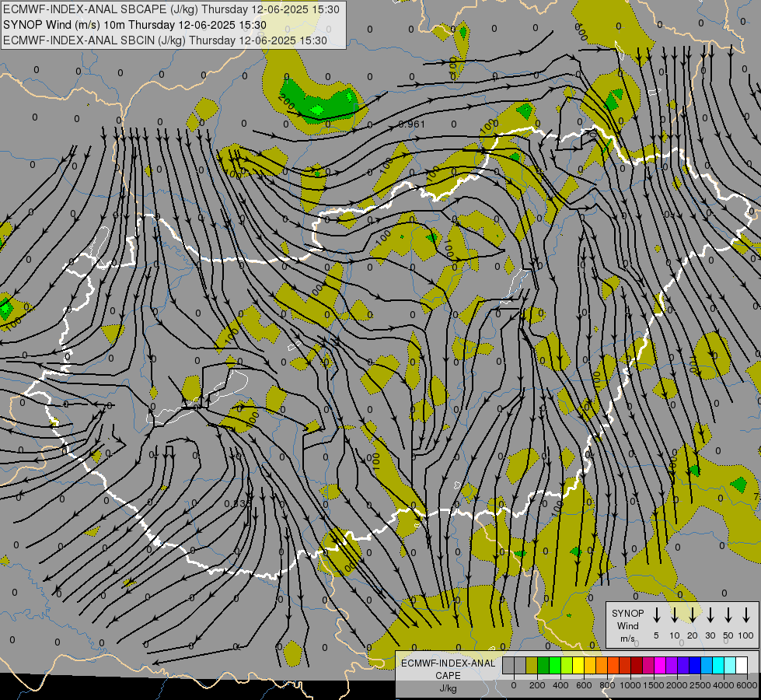Click the 'ECMWF-INDEX-ANAL CAPE J/kg' legend label

448,675
